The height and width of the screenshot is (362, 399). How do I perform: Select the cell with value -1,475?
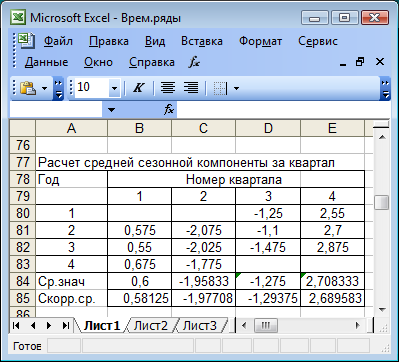[x=268, y=247]
